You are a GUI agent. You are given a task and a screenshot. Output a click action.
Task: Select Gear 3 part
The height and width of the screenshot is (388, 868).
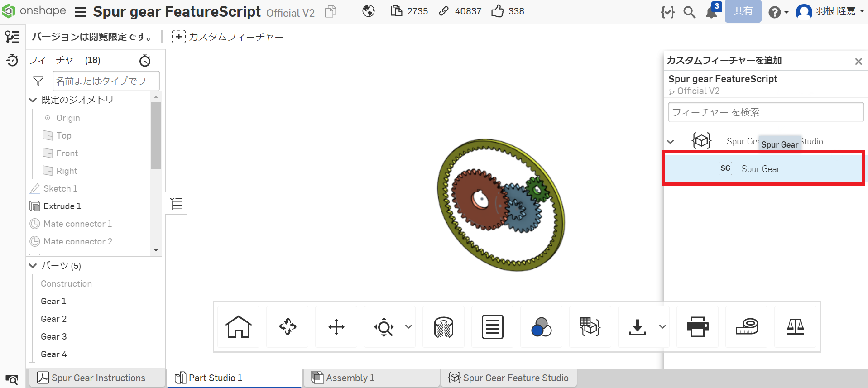pos(53,336)
